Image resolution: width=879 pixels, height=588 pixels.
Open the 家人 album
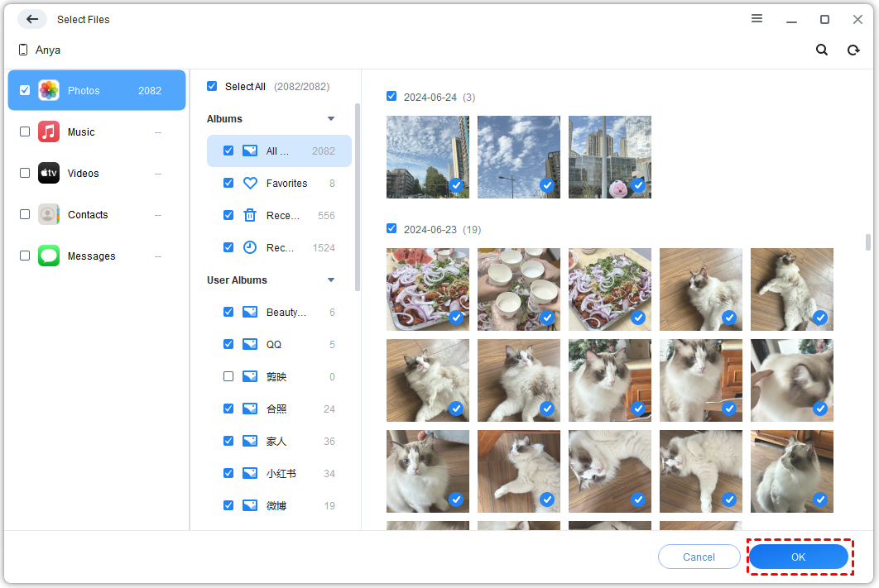point(276,442)
